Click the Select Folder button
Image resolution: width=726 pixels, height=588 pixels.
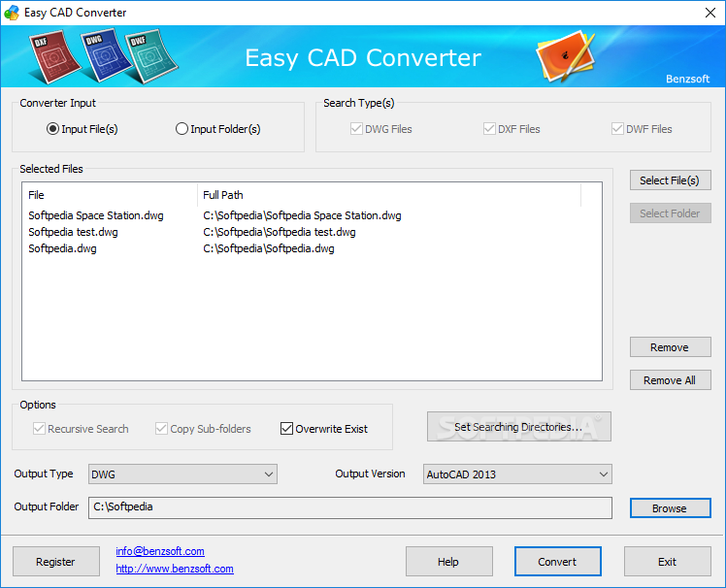tap(670, 213)
